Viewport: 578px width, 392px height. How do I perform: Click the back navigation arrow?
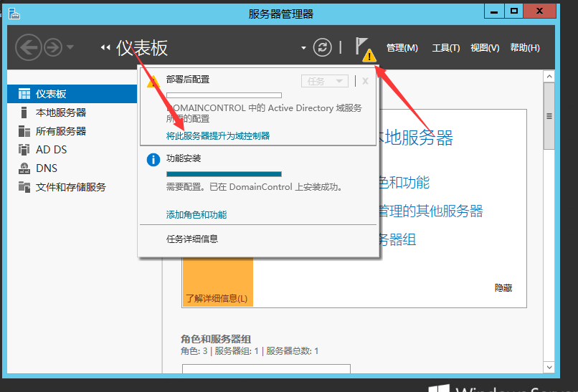(x=29, y=47)
